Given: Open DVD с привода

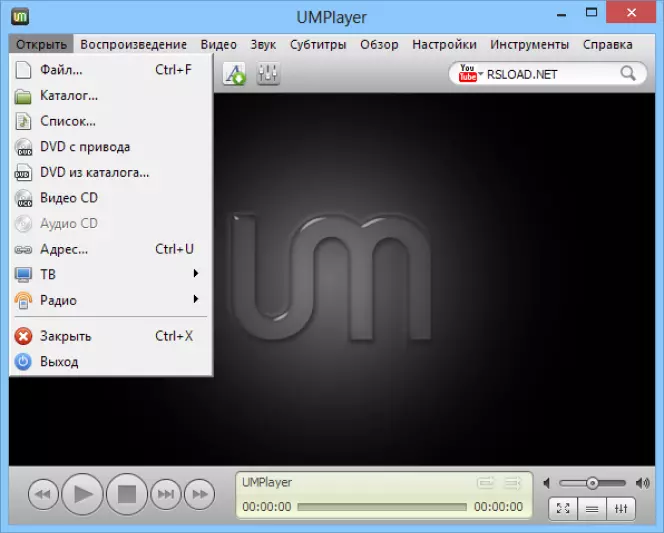Looking at the screenshot, I should click(x=111, y=147).
